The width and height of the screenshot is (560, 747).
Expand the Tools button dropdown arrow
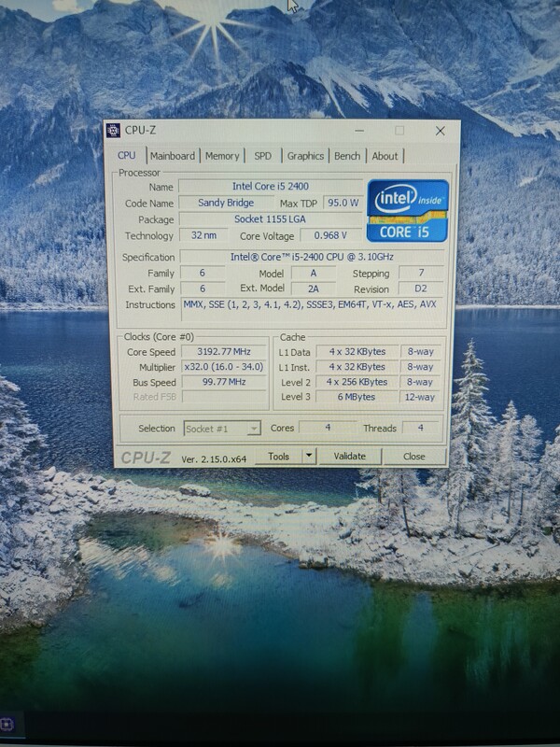pyautogui.click(x=309, y=456)
